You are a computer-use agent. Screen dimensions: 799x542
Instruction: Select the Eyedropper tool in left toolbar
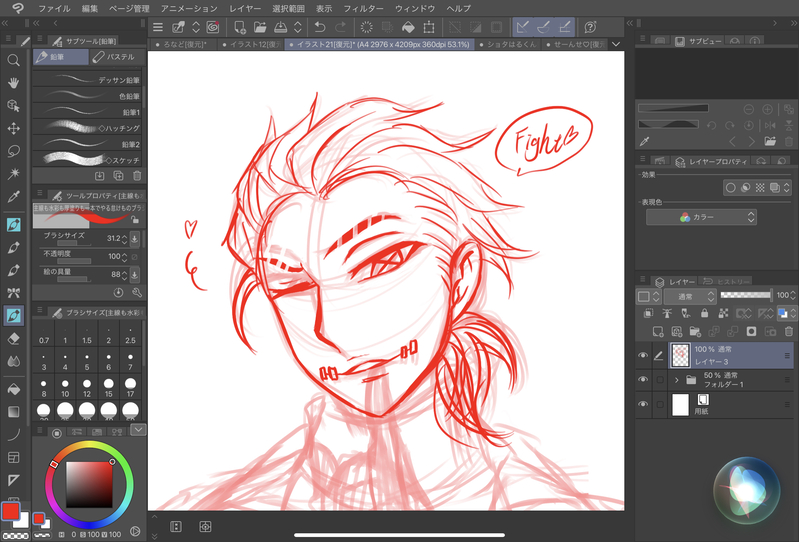click(x=14, y=197)
